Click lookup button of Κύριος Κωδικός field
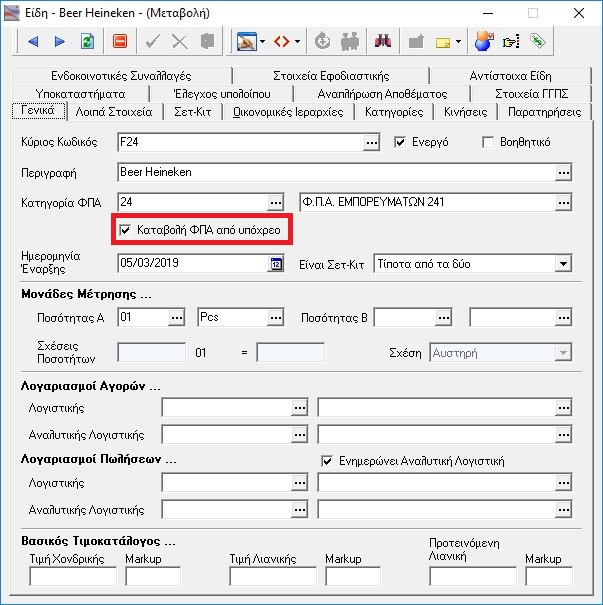Viewport: 603px width, 605px height. 372,143
